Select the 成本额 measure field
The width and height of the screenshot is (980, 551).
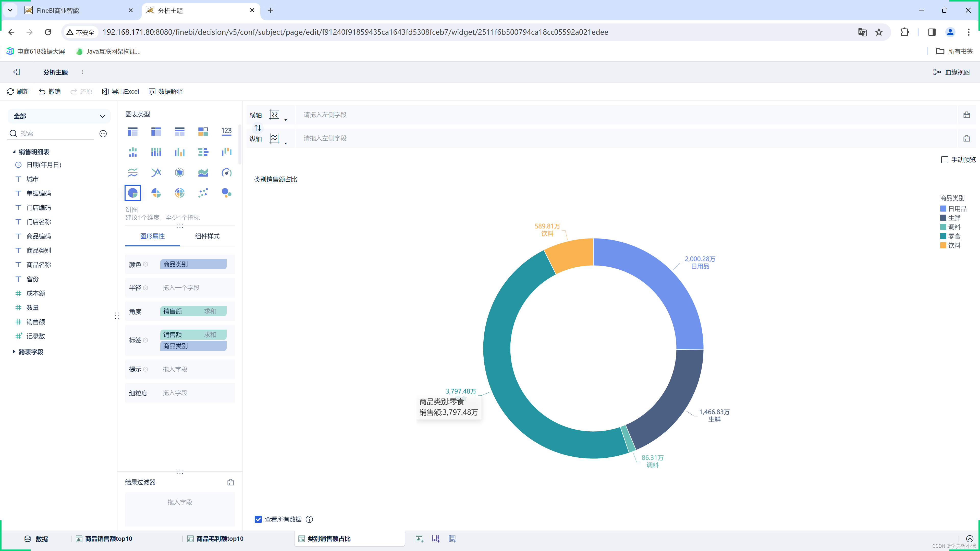click(35, 293)
